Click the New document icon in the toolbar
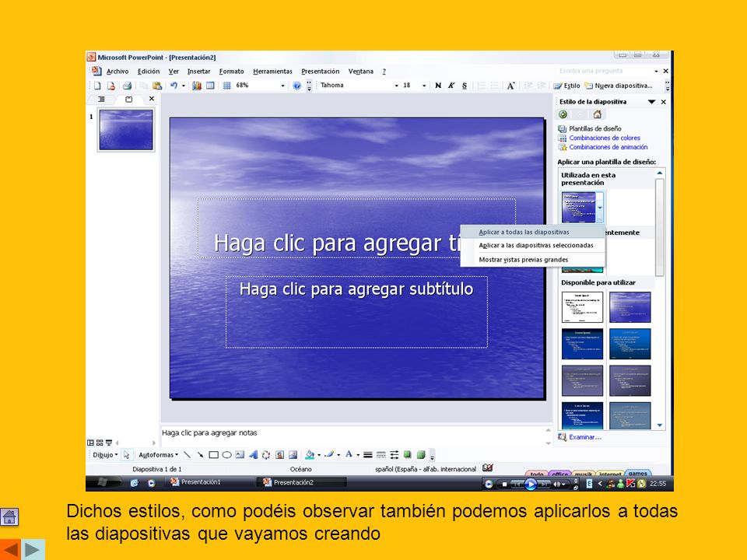This screenshot has height=560, width=747. 97,86
